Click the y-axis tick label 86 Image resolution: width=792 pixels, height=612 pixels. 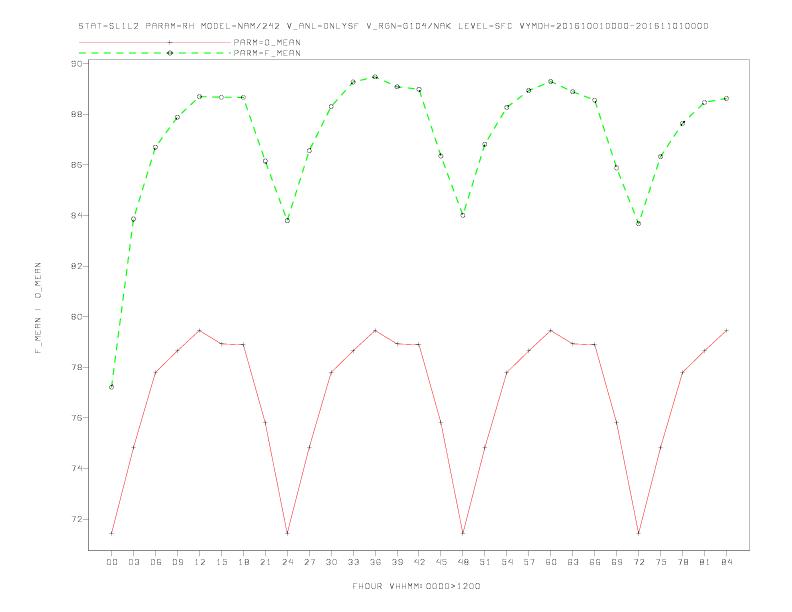coord(77,165)
